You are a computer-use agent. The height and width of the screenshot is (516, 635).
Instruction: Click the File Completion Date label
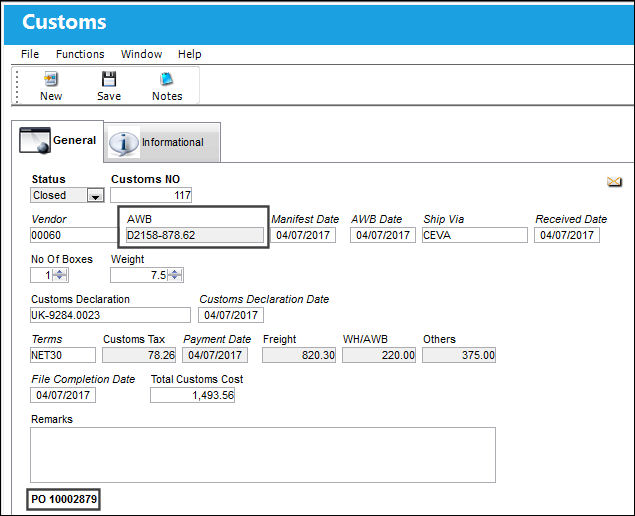(x=83, y=379)
